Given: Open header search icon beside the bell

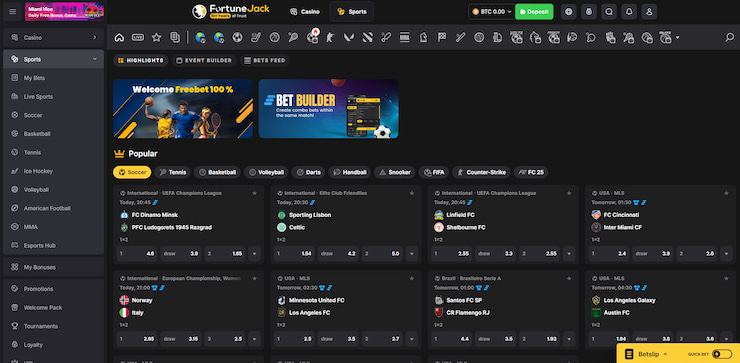Looking at the screenshot, I should (x=609, y=12).
